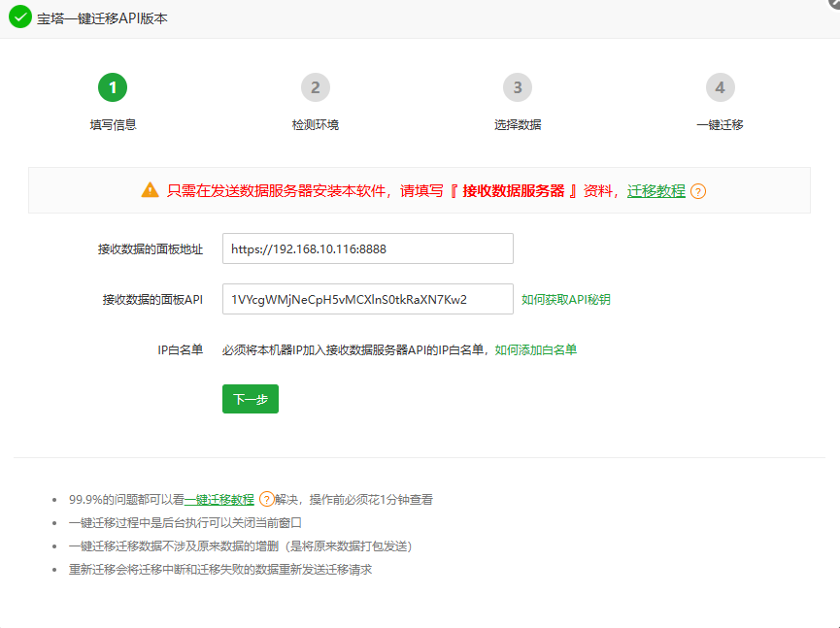
Task: Select the 检测环境 step label
Action: [315, 124]
